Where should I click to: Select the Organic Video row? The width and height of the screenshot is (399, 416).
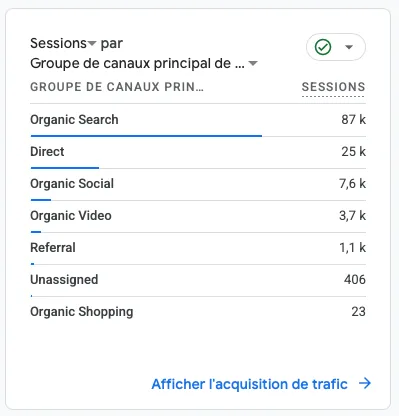point(198,216)
